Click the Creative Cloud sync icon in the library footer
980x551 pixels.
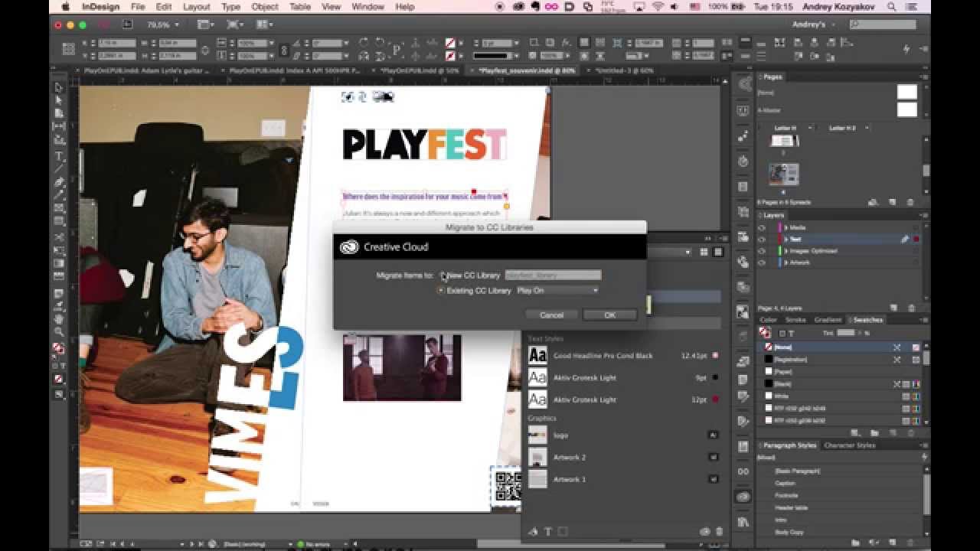coord(705,532)
